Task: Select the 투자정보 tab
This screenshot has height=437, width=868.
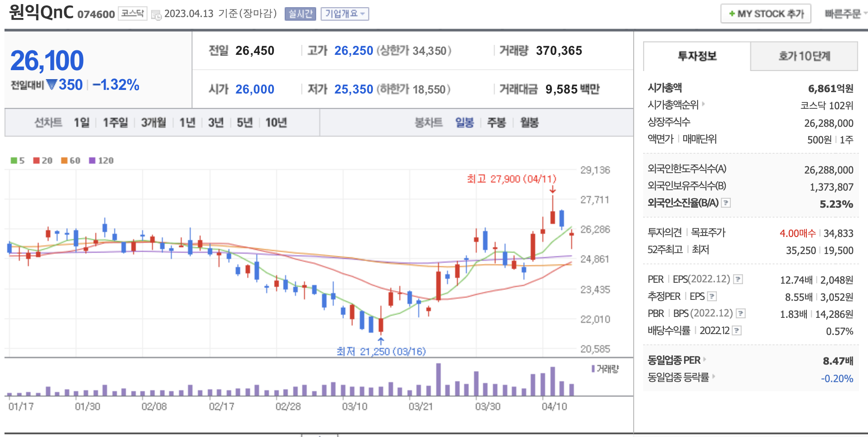Action: tap(697, 56)
